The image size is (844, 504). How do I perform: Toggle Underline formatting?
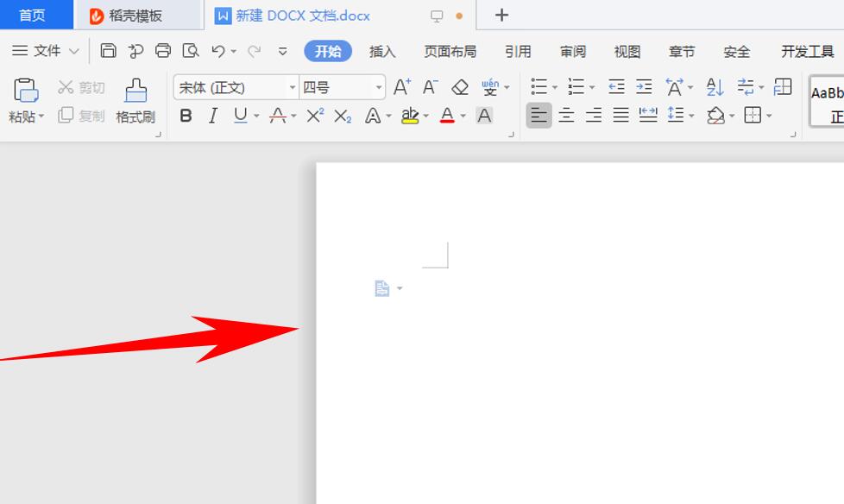241,116
